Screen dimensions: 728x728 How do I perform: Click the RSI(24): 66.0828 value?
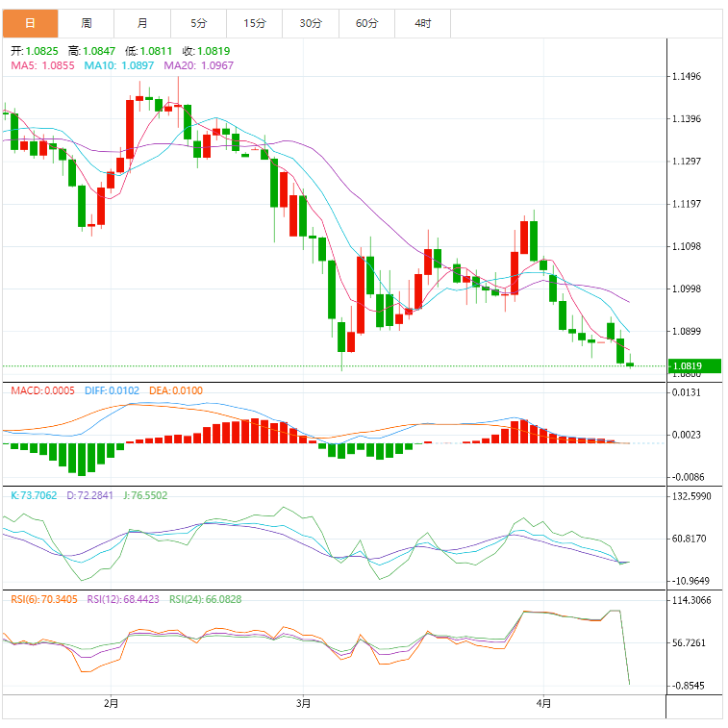point(205,599)
